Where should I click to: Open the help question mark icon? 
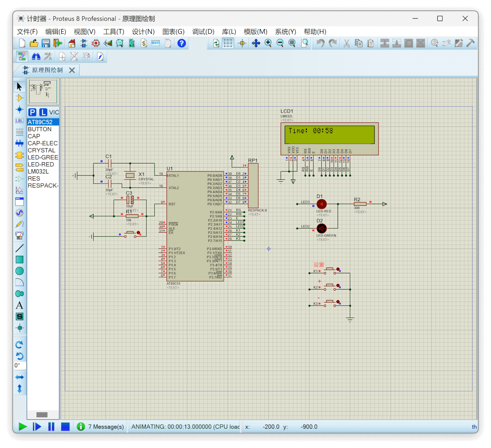coord(182,43)
